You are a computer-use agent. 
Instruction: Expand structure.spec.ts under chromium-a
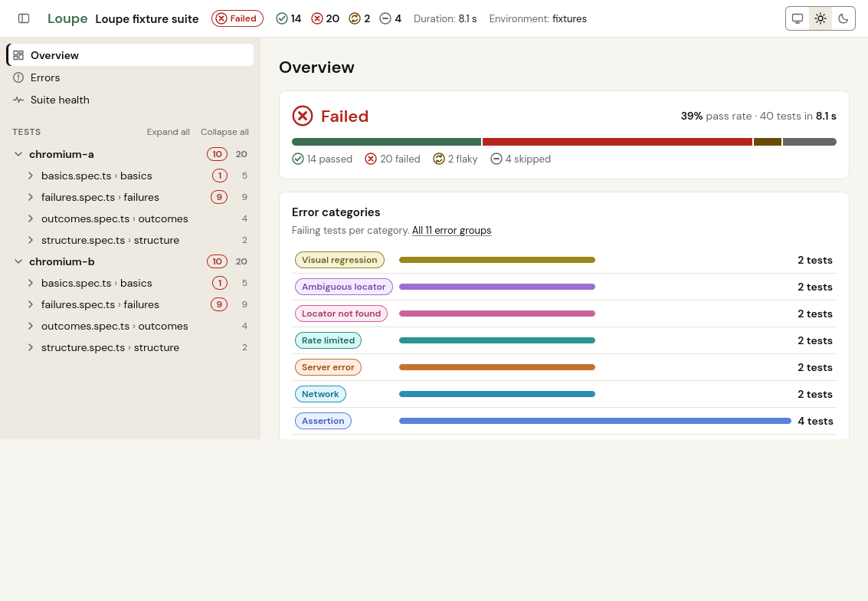(x=31, y=240)
